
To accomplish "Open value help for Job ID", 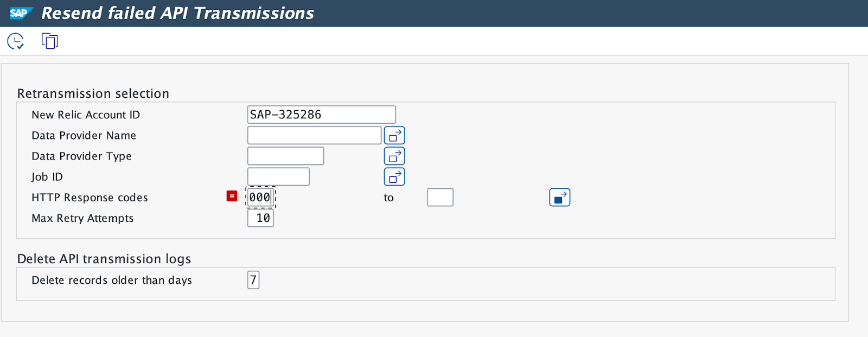I will coord(394,176).
